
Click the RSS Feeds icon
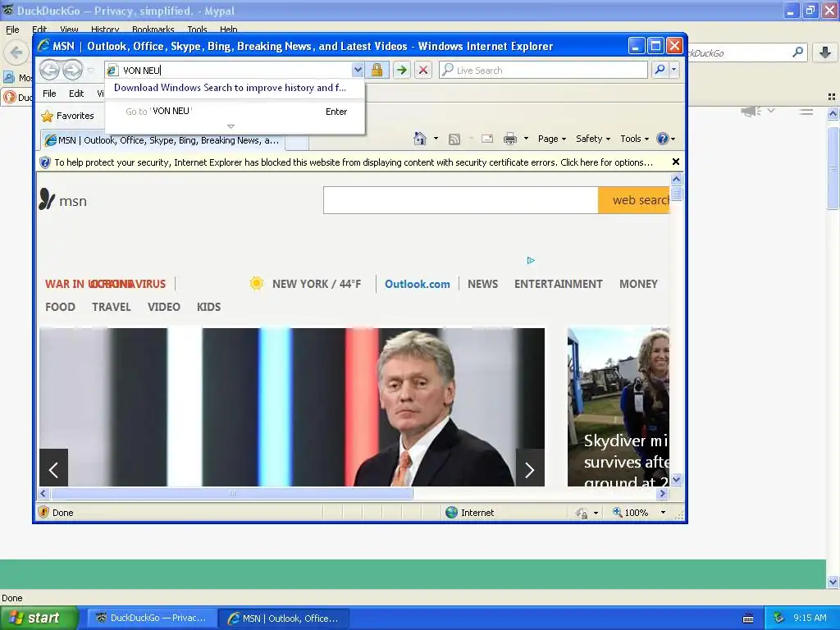coord(454,139)
